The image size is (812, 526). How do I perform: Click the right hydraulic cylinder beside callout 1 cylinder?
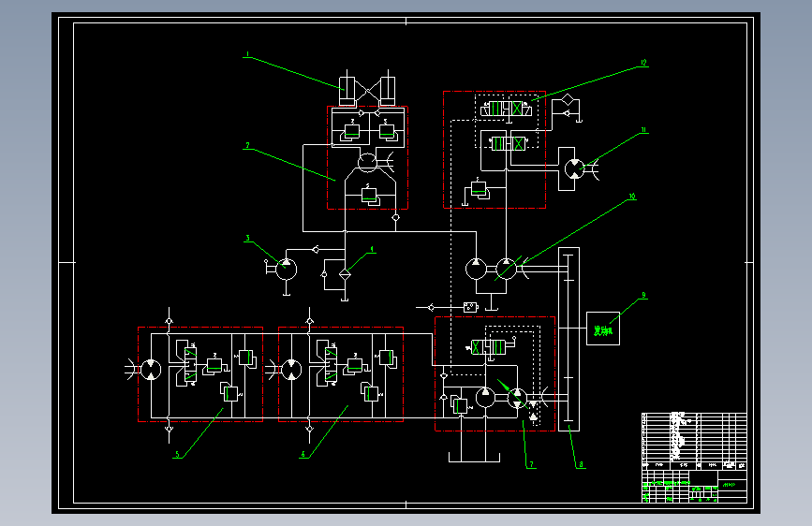(x=388, y=91)
